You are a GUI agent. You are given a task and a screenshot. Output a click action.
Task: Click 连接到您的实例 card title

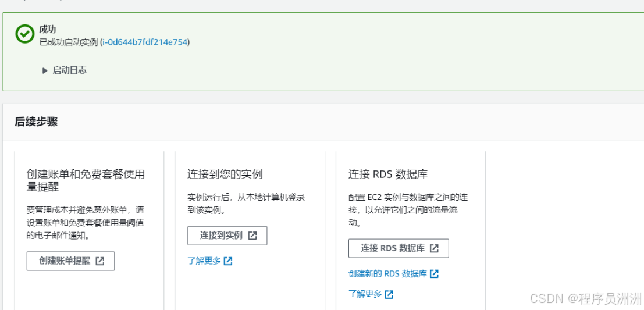(225, 174)
